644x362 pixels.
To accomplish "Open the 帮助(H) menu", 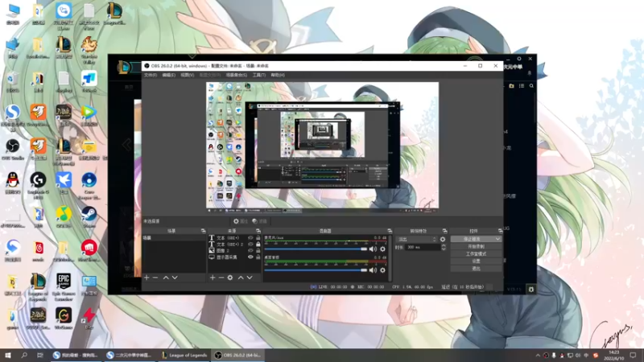I will coord(278,75).
